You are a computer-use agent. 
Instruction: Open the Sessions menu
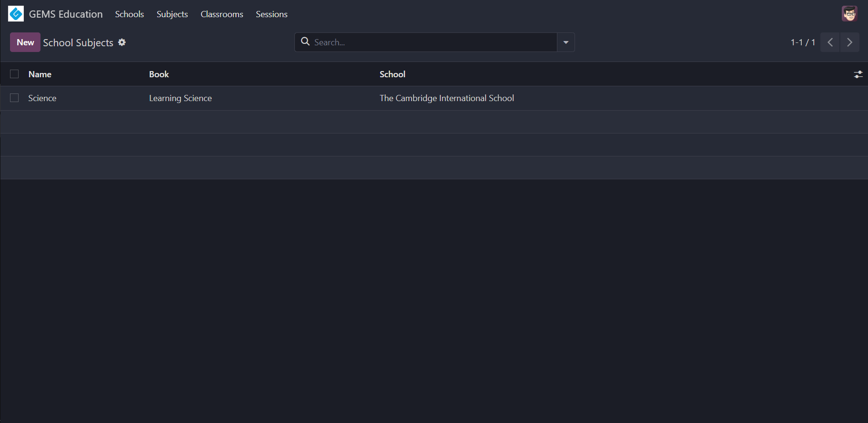pos(272,14)
